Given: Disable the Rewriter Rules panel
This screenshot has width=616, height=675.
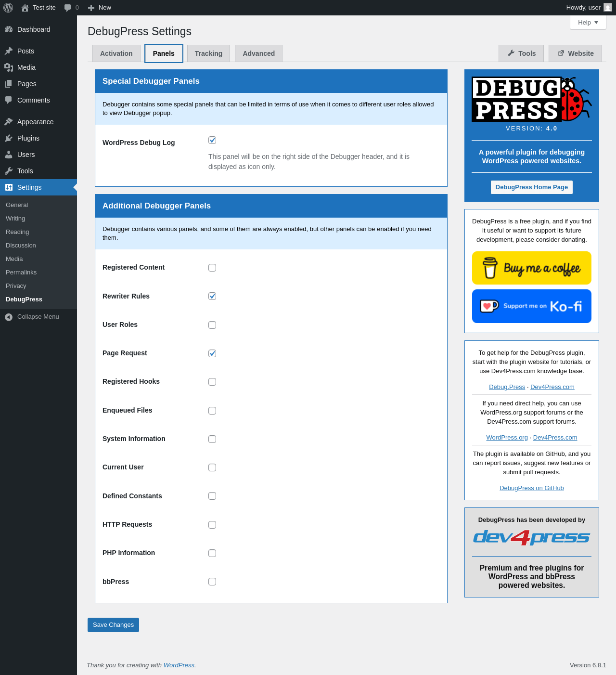Looking at the screenshot, I should tap(212, 296).
